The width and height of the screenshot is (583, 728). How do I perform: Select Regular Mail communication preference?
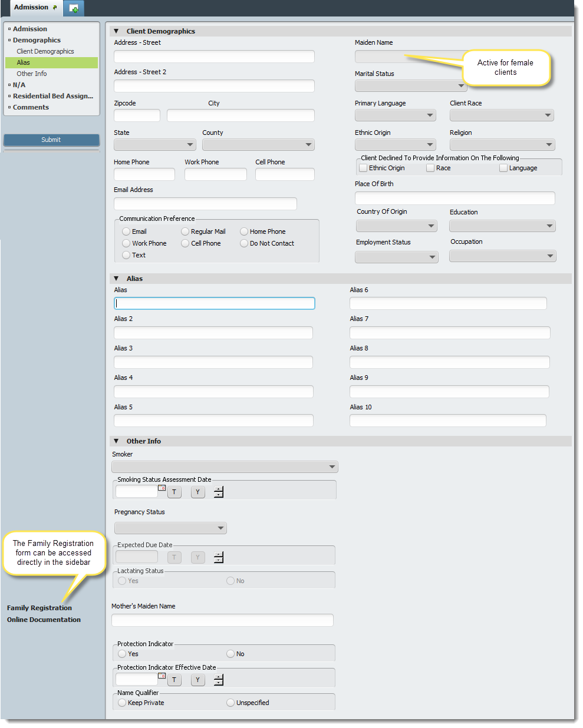185,231
